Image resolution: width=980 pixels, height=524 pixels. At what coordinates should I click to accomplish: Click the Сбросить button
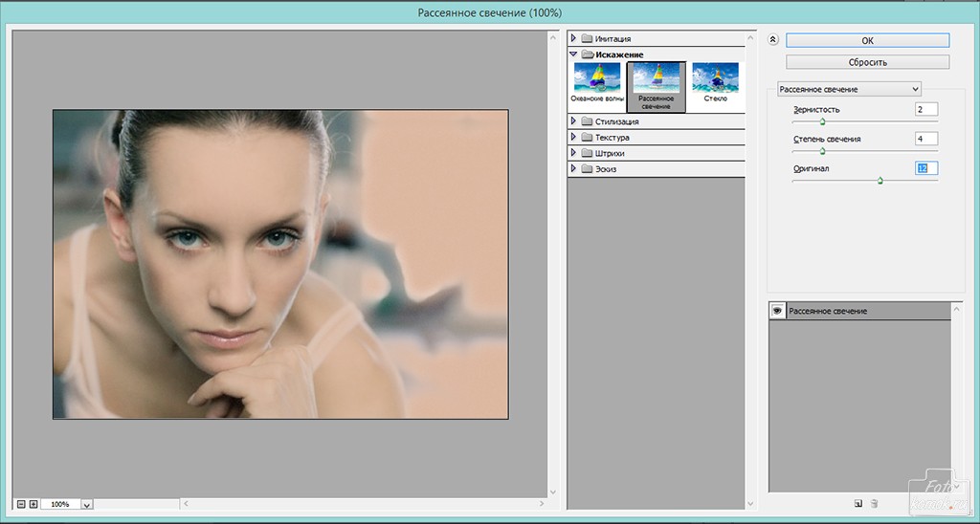click(x=867, y=62)
